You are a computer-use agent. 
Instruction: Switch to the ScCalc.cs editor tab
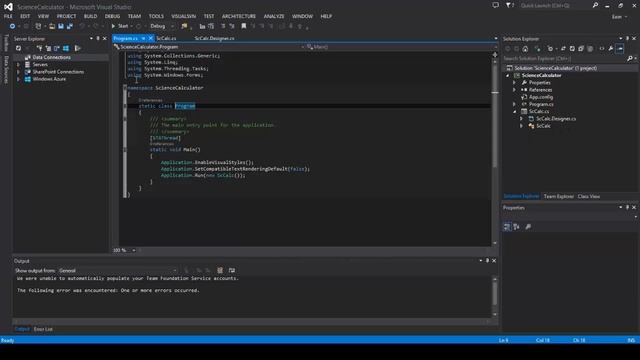[x=166, y=38]
